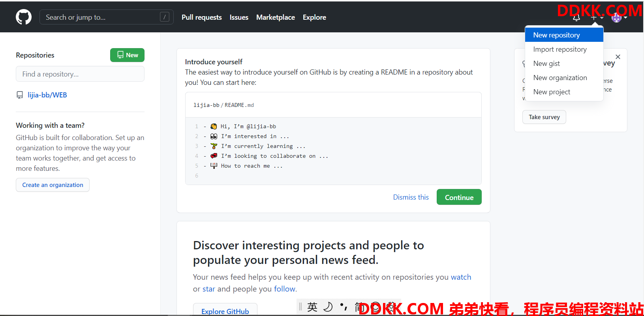Viewport: 644px width, 316px height.
Task: Click Create an organization button
Action: 53,185
